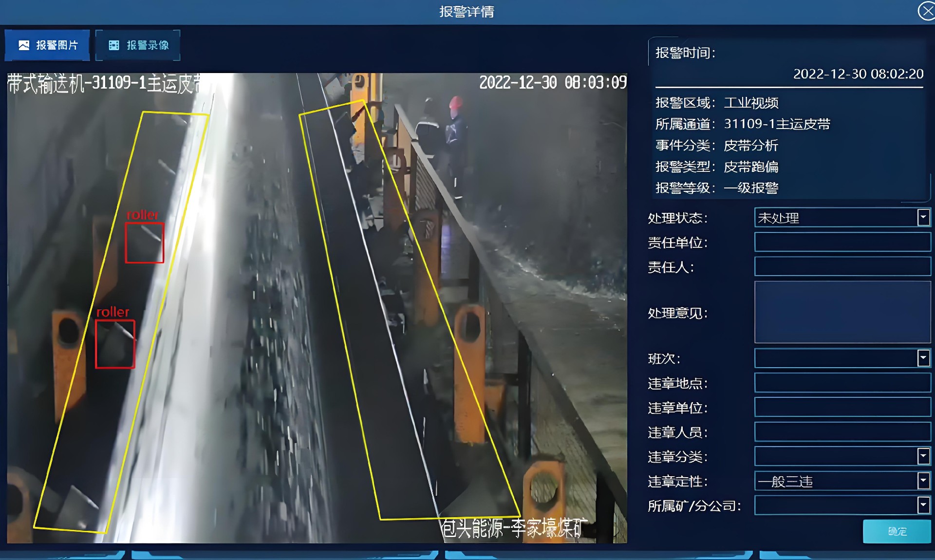935x560 pixels.
Task: Open the 处理状态 dropdown showing 未处理
Action: point(923,218)
